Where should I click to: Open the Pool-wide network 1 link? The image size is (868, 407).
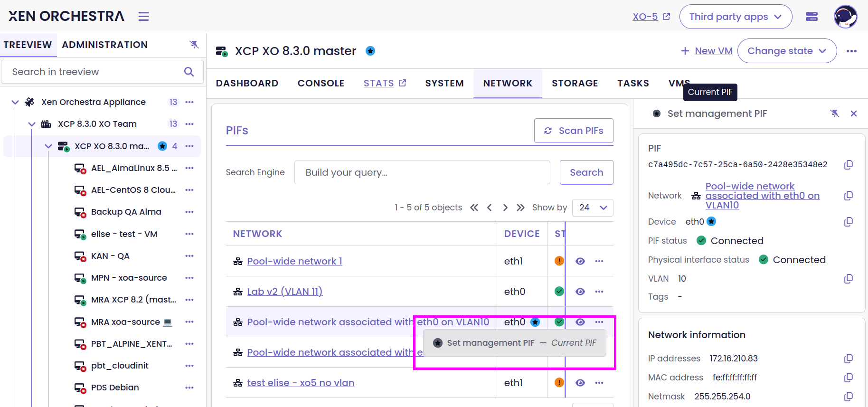tap(294, 261)
